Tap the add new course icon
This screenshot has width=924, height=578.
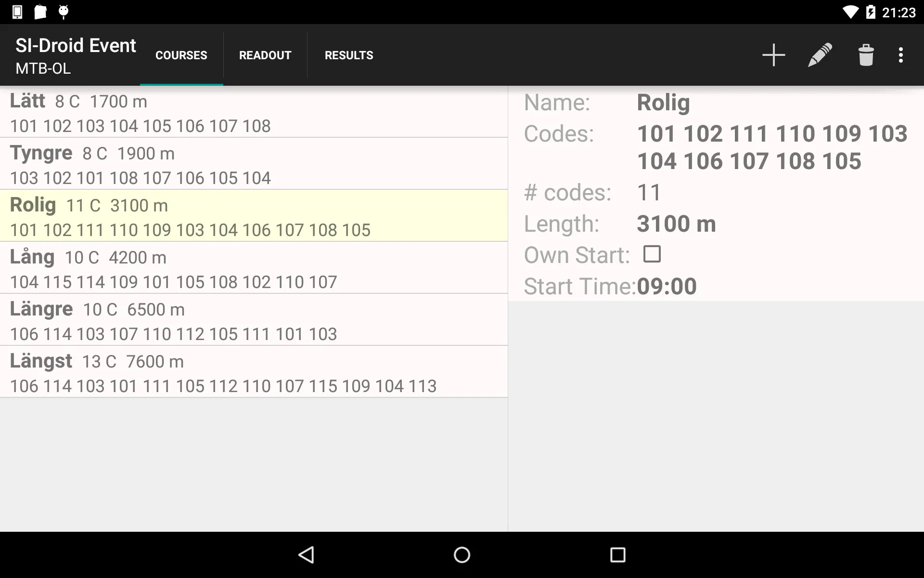pyautogui.click(x=773, y=54)
